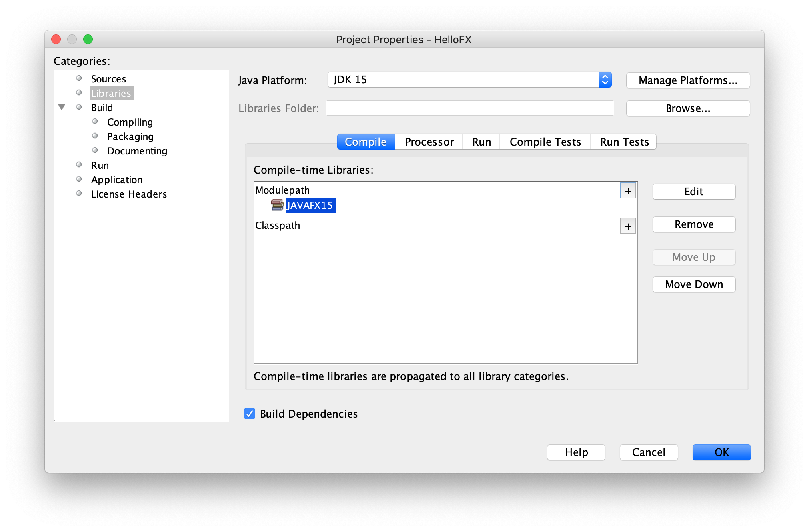The image size is (809, 532).
Task: Confirm the dialog with OK
Action: (x=721, y=452)
